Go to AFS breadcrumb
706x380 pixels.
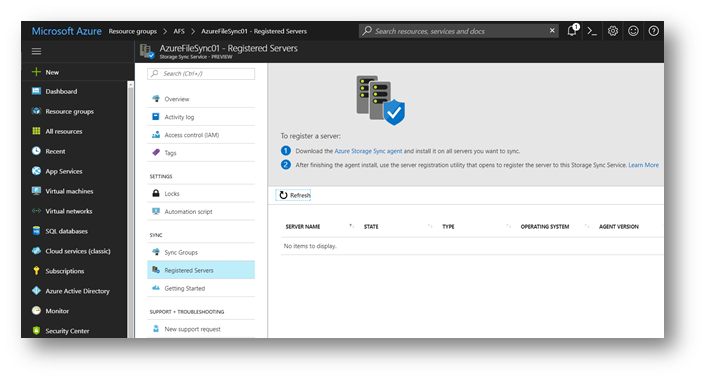click(x=179, y=31)
